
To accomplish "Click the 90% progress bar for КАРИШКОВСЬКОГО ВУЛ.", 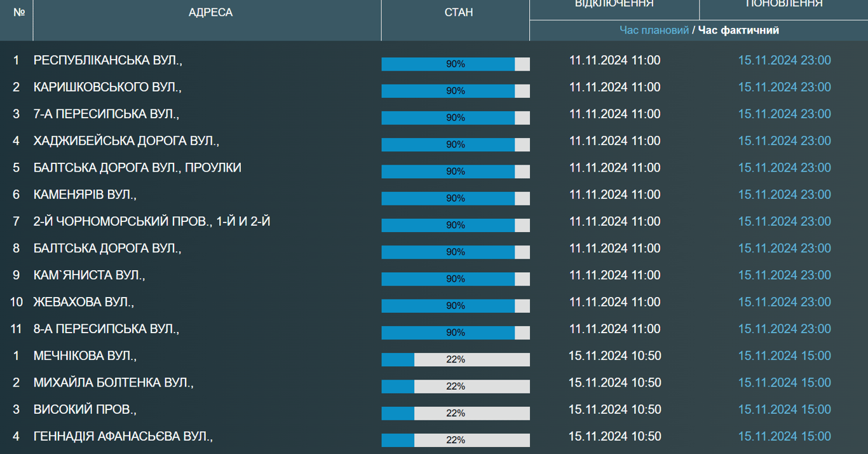I will tap(455, 91).
